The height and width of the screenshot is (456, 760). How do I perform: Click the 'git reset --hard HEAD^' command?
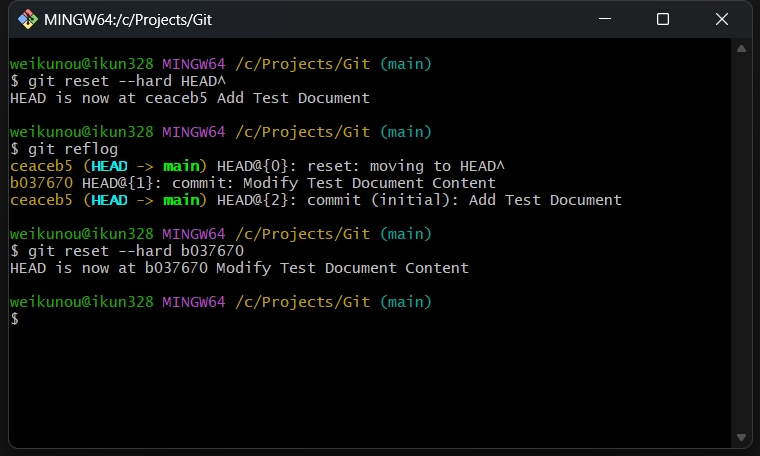click(x=127, y=81)
